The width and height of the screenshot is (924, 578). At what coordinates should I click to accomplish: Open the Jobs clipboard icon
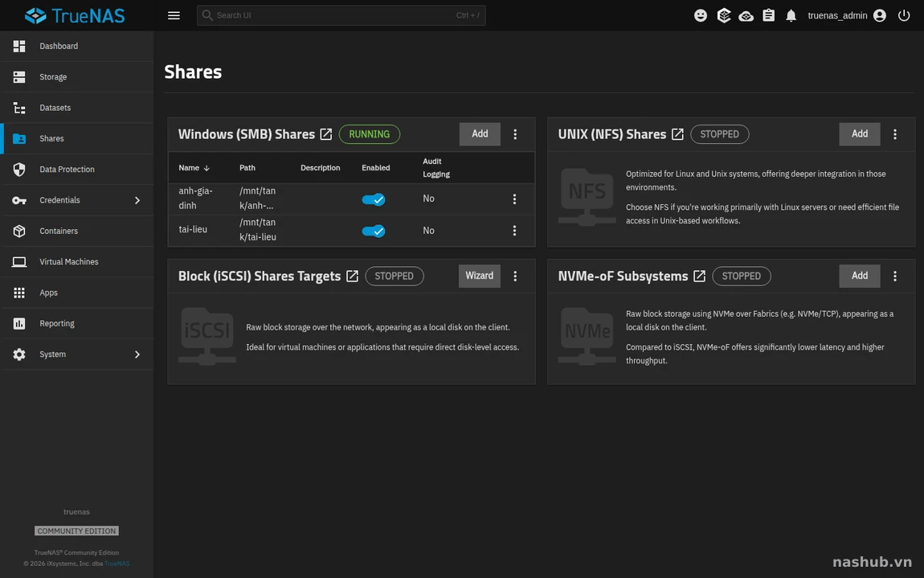tap(768, 15)
